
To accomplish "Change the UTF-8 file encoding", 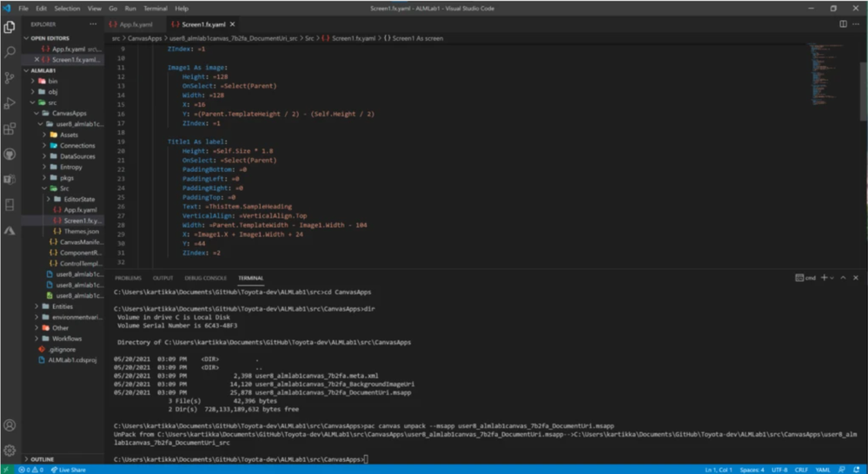I will tap(779, 470).
